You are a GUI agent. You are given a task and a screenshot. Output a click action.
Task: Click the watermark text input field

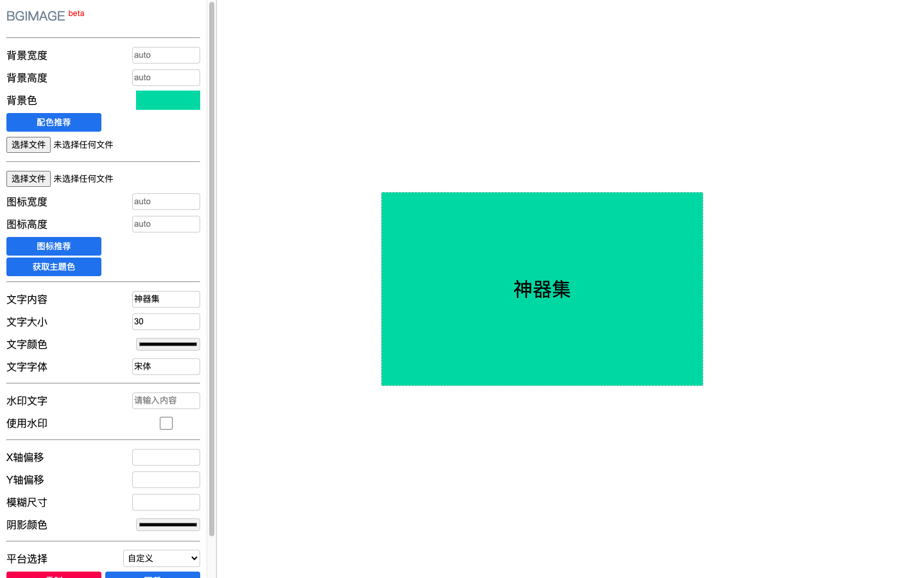point(166,401)
